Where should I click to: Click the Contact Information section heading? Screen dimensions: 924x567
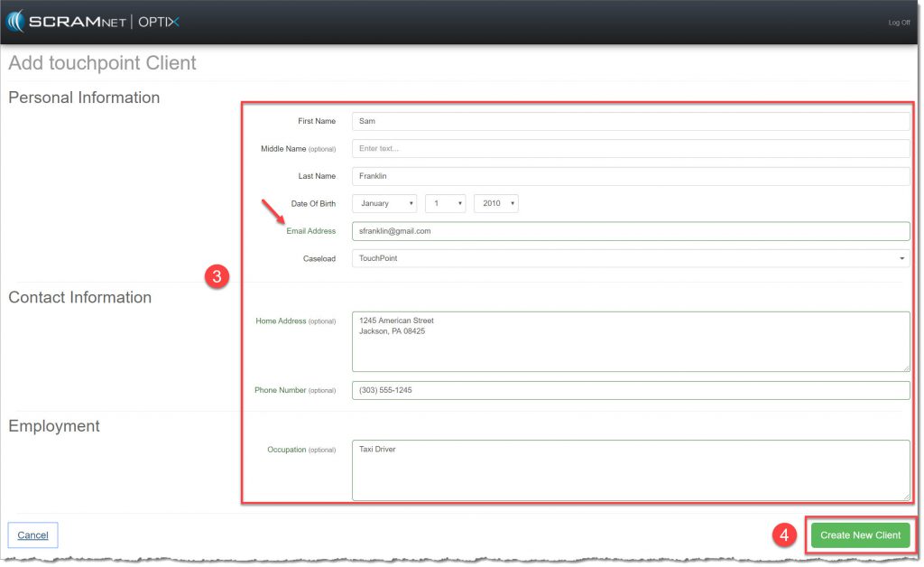tap(79, 297)
